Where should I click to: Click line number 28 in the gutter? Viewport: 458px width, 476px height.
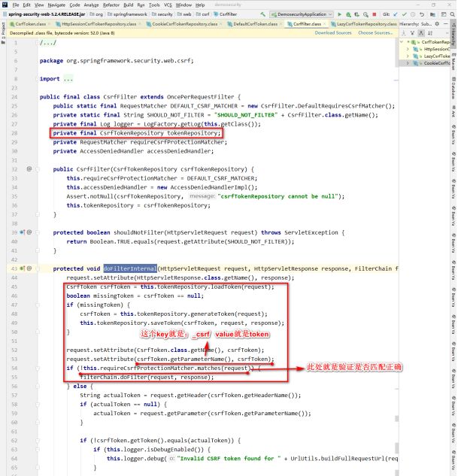pos(14,133)
